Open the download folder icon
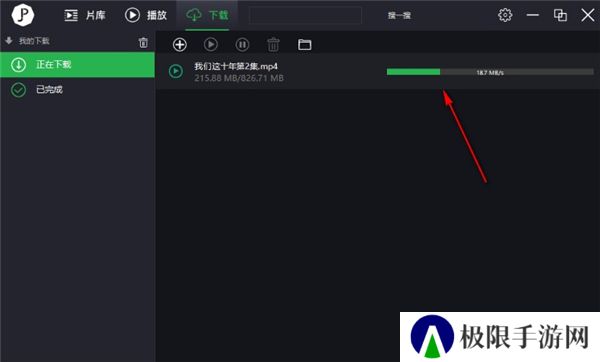Screen dimensions: 600x362 coord(305,45)
